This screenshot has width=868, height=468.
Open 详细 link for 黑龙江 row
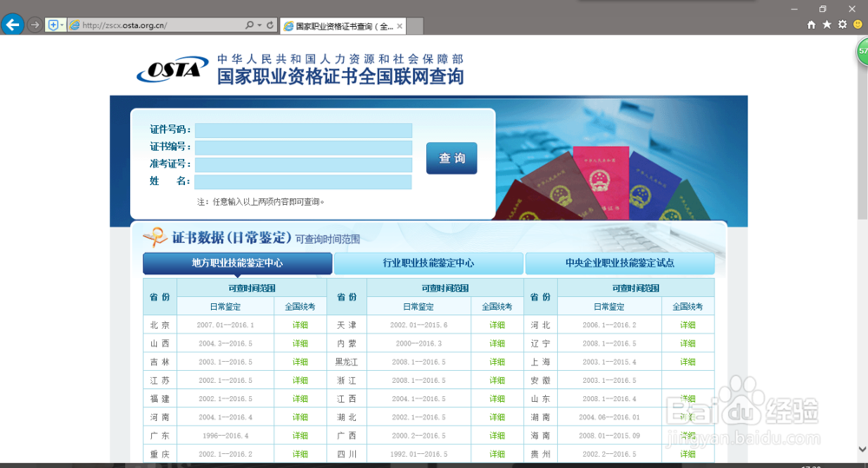497,362
